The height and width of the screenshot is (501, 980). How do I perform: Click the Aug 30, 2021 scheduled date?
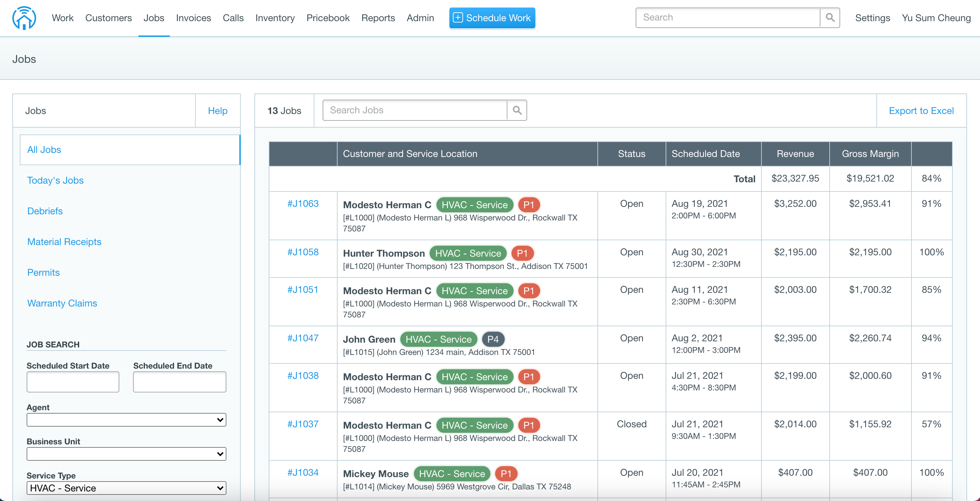coord(700,252)
